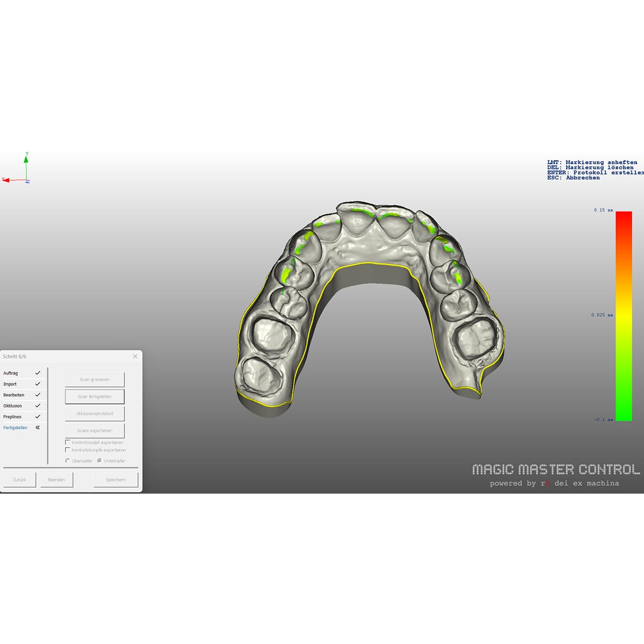Go to the Okklusion step
Viewport: 644px width, 644px height.
click(13, 406)
